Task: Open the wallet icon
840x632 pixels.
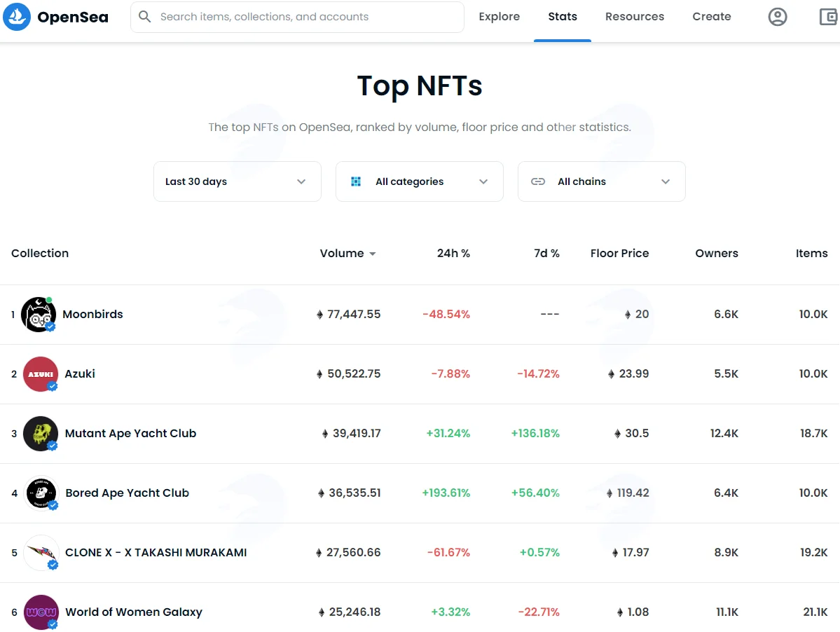Action: tap(829, 17)
